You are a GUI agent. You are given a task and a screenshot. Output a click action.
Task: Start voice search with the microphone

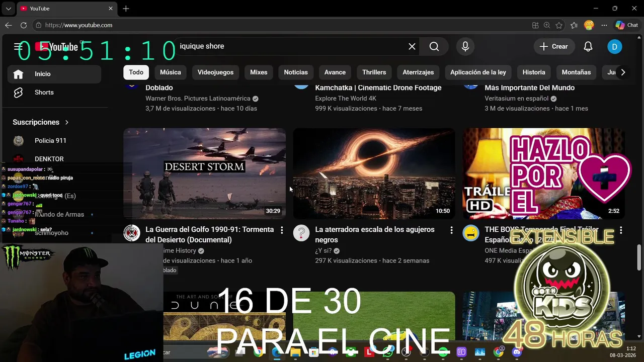(x=465, y=46)
